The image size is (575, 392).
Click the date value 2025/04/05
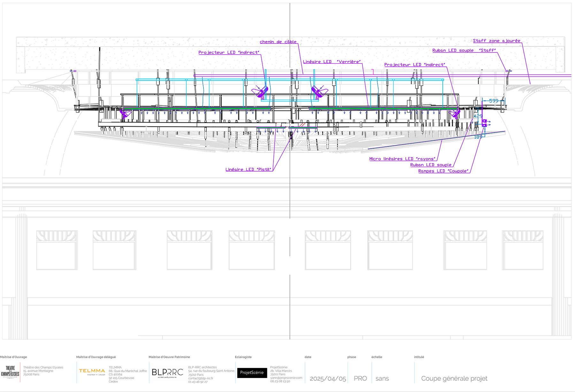click(328, 379)
